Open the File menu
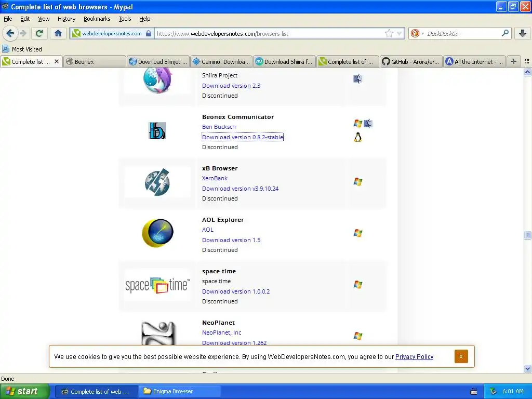This screenshot has height=399, width=532. [8, 19]
